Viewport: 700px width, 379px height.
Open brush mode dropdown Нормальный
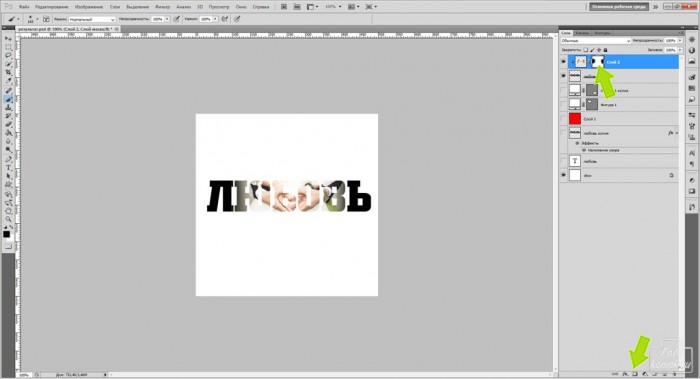coord(92,19)
